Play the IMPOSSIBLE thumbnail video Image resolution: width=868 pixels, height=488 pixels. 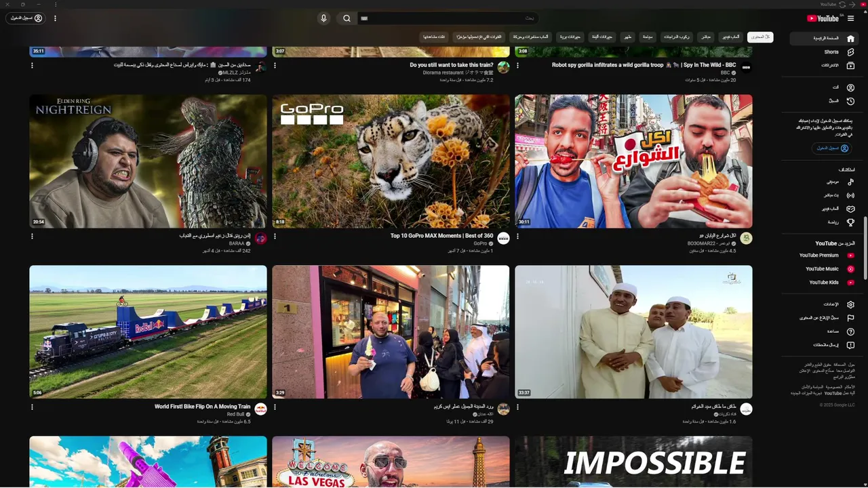tap(633, 462)
